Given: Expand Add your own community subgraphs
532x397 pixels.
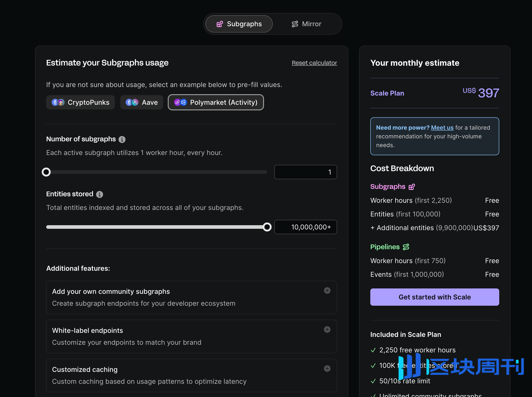Looking at the screenshot, I should 327,290.
